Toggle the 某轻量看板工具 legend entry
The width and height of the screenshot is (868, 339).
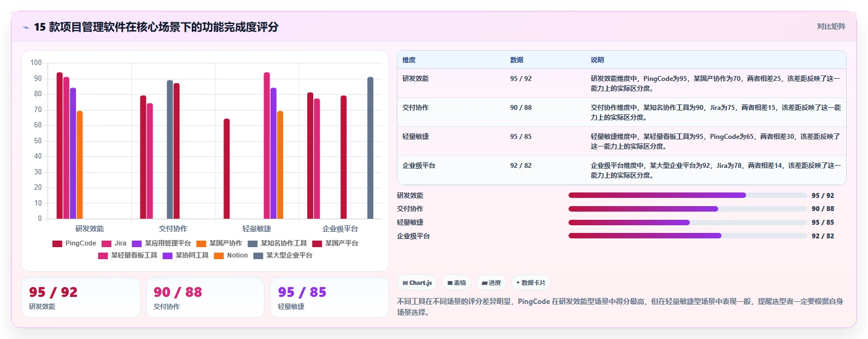pos(127,255)
